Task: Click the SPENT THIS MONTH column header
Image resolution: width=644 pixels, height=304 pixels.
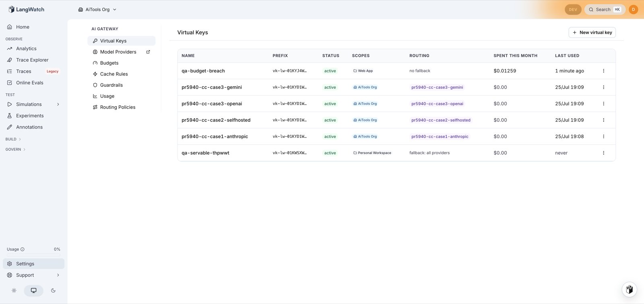Action: [515, 56]
